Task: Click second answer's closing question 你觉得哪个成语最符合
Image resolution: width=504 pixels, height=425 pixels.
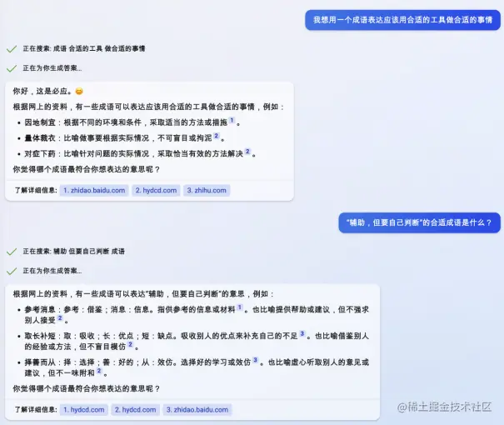Action: pos(86,388)
